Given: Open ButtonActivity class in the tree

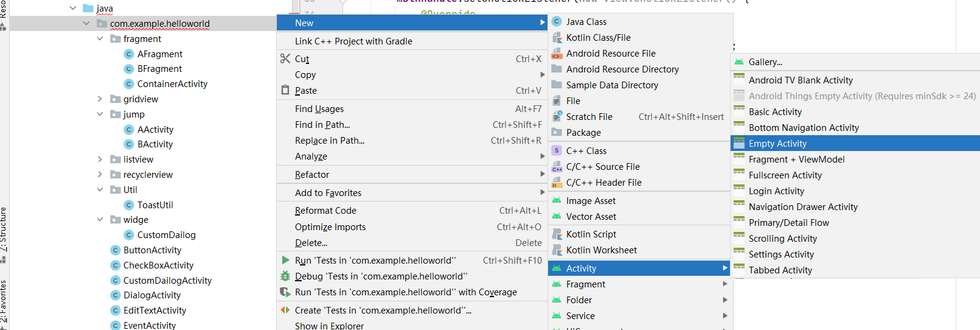Looking at the screenshot, I should click(152, 250).
